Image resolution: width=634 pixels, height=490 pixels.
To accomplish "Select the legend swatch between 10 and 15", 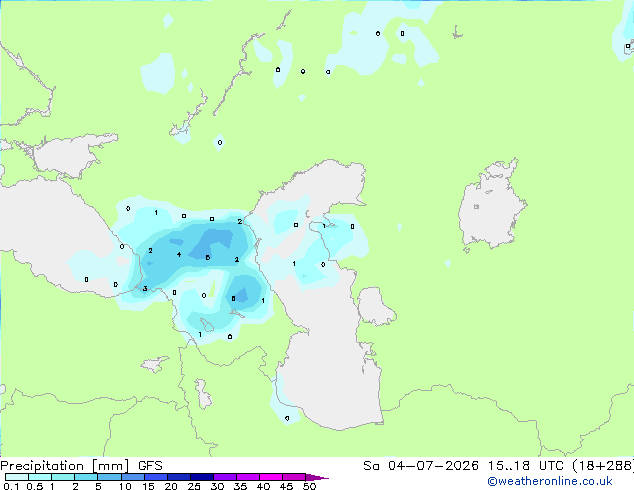I will click(x=132, y=477).
